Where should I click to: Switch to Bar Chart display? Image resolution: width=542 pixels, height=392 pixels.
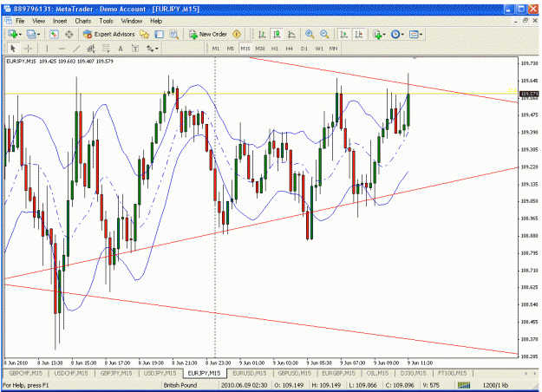coord(262,34)
